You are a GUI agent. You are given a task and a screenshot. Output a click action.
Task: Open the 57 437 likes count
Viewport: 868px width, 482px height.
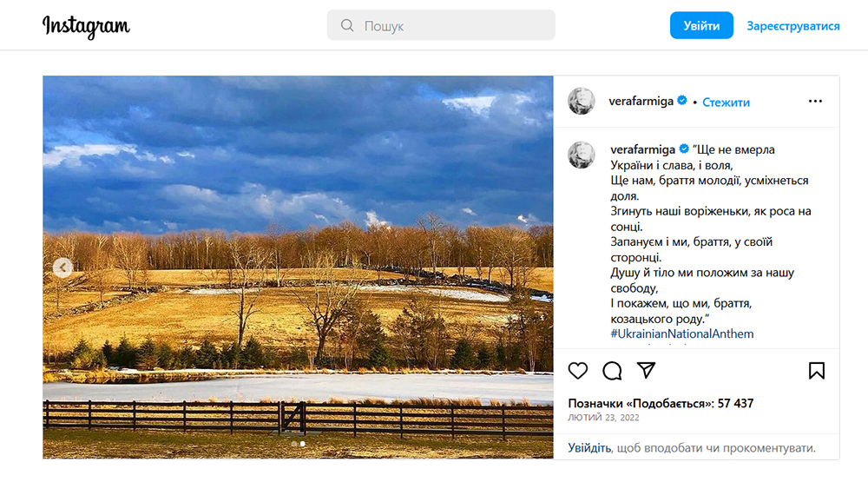731,404
